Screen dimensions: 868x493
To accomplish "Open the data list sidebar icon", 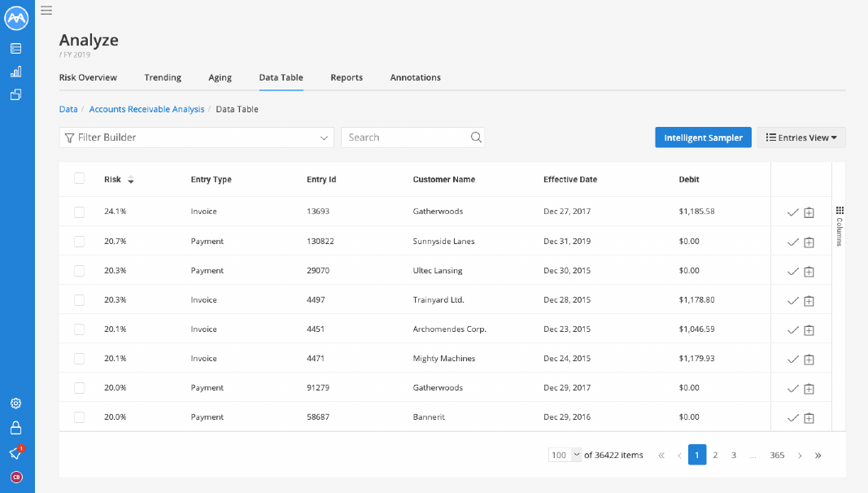I will coord(16,49).
